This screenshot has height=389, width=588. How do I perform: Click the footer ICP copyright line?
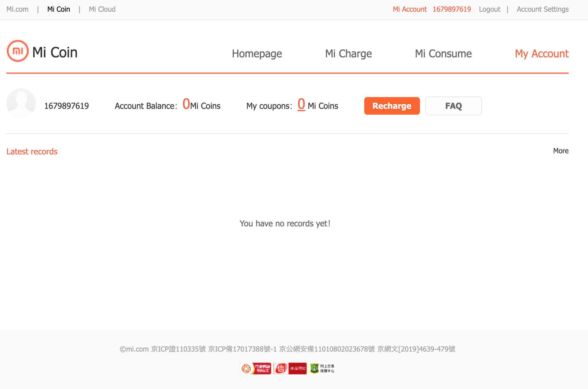pos(287,349)
